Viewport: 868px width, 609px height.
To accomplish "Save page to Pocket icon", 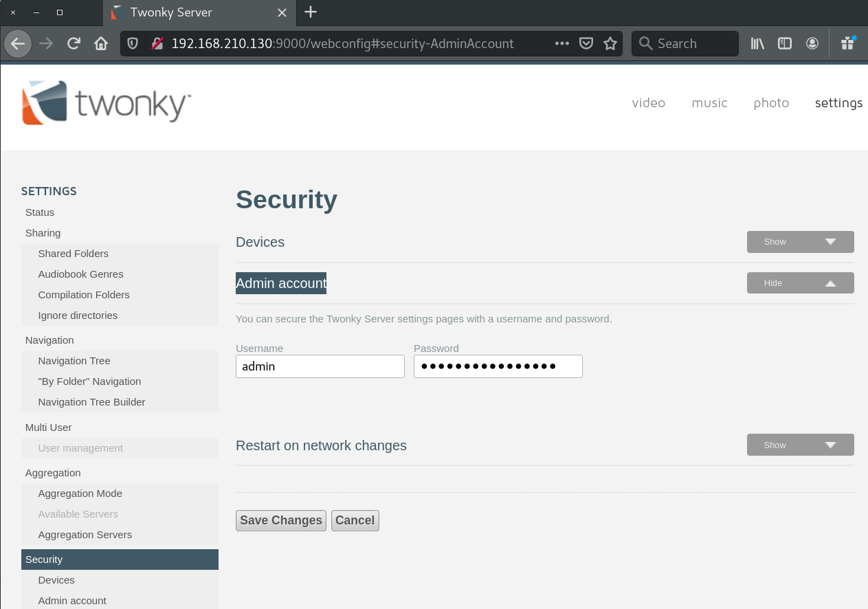I will 586,43.
